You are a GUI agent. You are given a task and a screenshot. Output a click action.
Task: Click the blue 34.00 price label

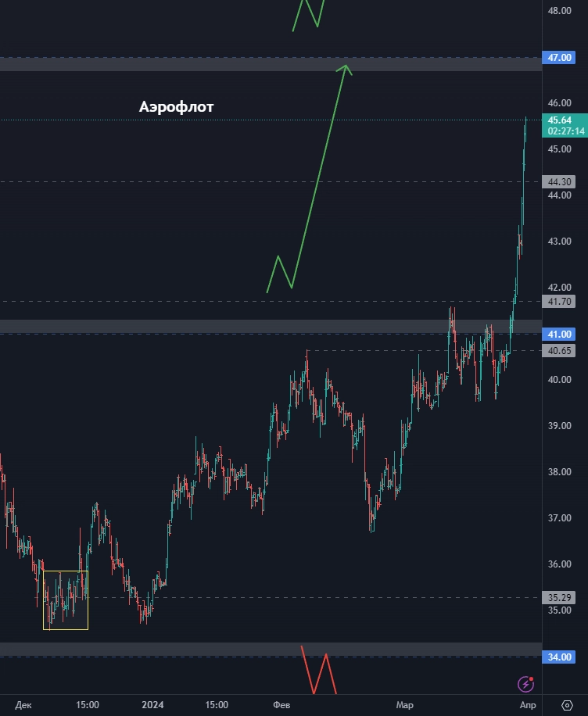pos(561,657)
